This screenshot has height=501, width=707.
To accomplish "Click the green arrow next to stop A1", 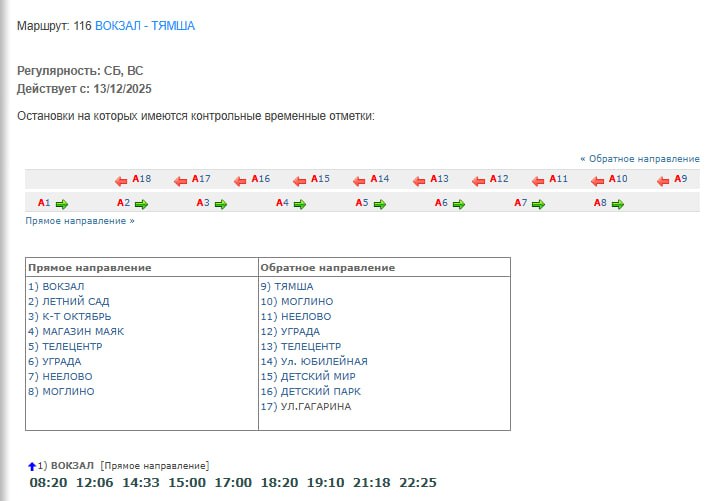I will pos(61,204).
